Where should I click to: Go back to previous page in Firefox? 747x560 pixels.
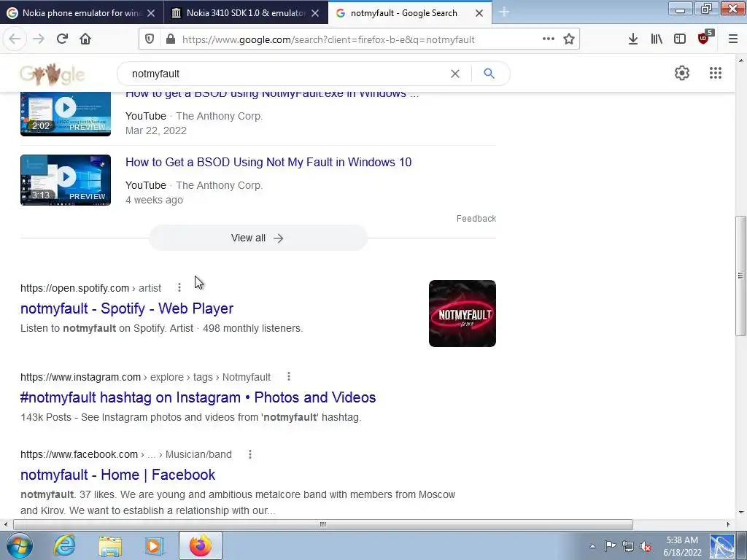(x=15, y=39)
